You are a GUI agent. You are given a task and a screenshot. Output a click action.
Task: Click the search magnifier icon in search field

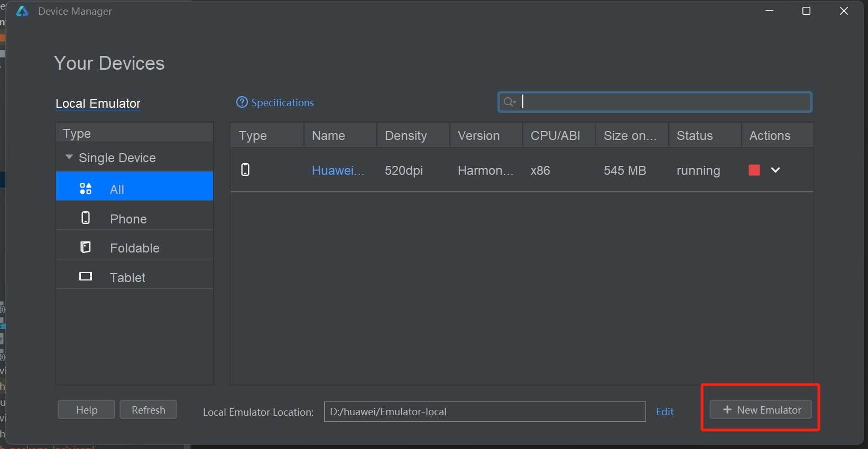510,102
